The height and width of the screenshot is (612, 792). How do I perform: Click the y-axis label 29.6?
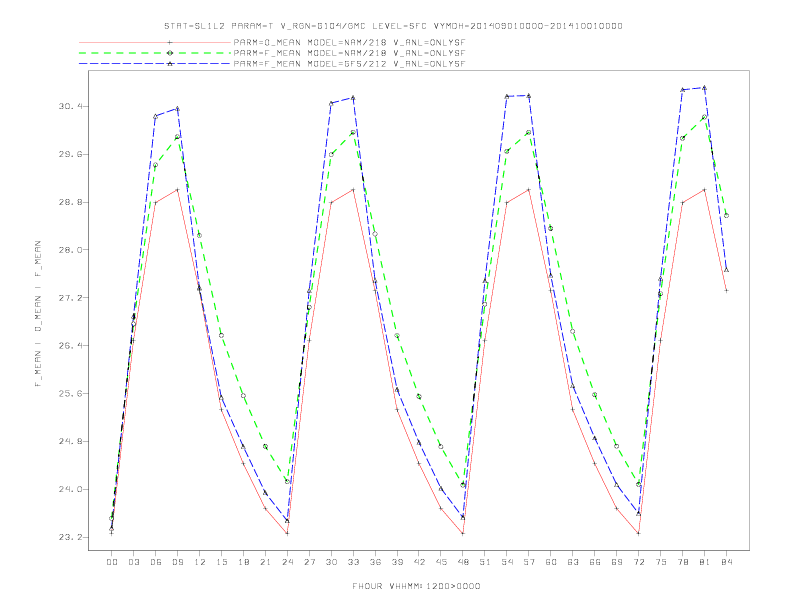point(69,155)
